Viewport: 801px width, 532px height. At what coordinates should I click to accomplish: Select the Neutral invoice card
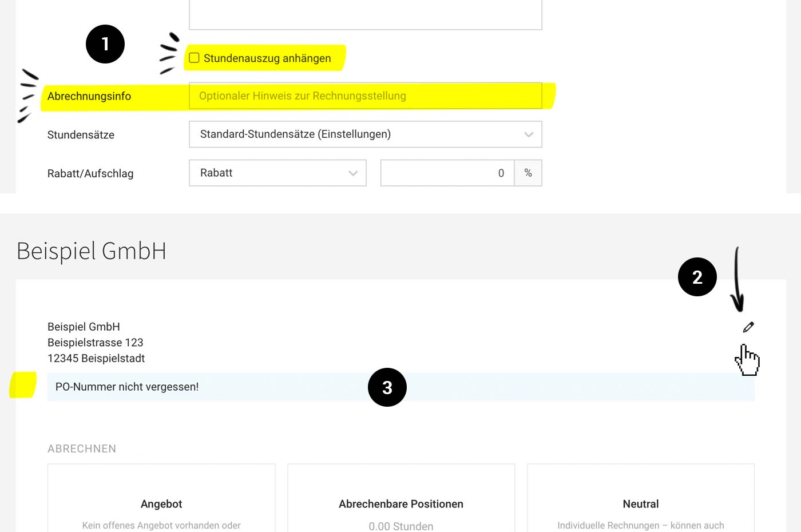pos(641,498)
